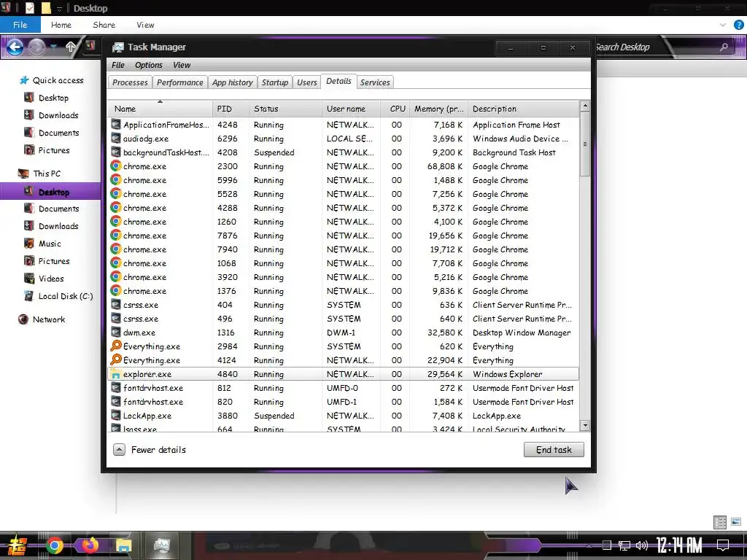This screenshot has width=747, height=560.
Task: Switch to the App history tab
Action: 233,82
